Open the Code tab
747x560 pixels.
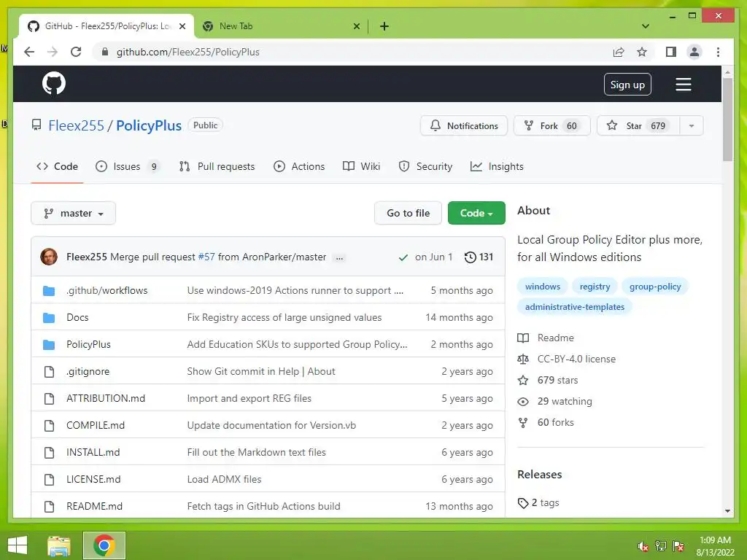click(57, 166)
